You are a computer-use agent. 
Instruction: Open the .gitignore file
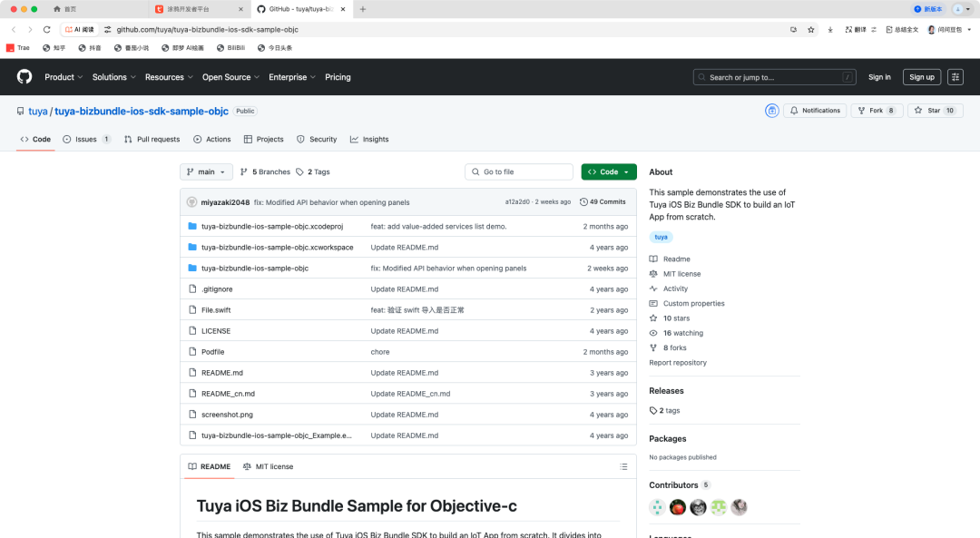[217, 289]
